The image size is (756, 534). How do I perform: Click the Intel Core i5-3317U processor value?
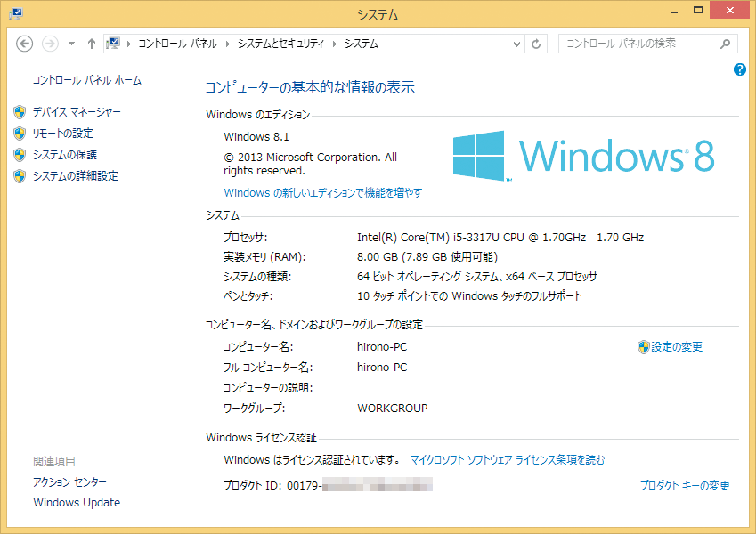(500, 237)
